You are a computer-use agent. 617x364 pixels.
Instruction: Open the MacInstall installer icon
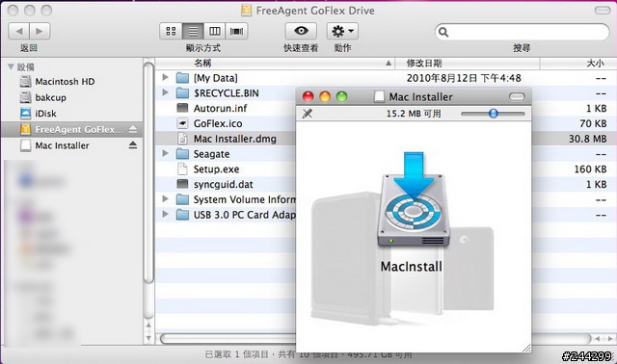413,200
